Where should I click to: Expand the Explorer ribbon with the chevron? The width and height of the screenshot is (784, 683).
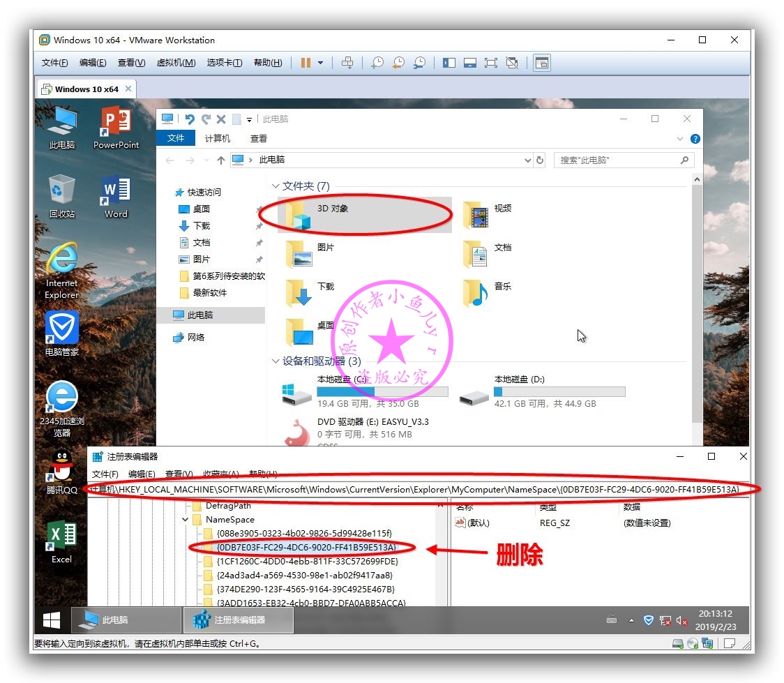point(680,139)
